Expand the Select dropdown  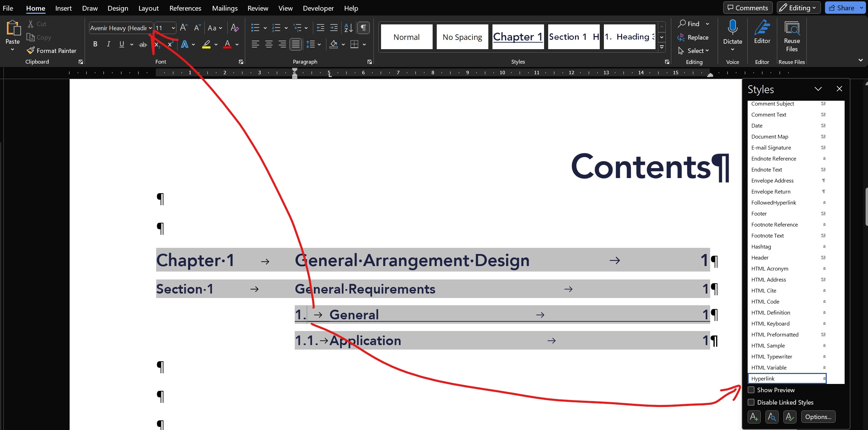pos(694,51)
